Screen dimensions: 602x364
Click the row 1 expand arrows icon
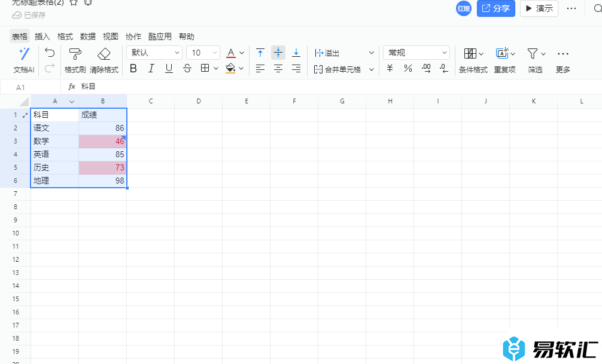tap(25, 115)
